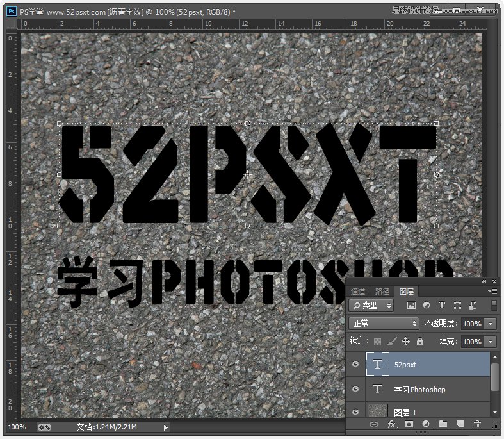Open the layers panel flyout menu
The height and width of the screenshot is (439, 504).
492,292
